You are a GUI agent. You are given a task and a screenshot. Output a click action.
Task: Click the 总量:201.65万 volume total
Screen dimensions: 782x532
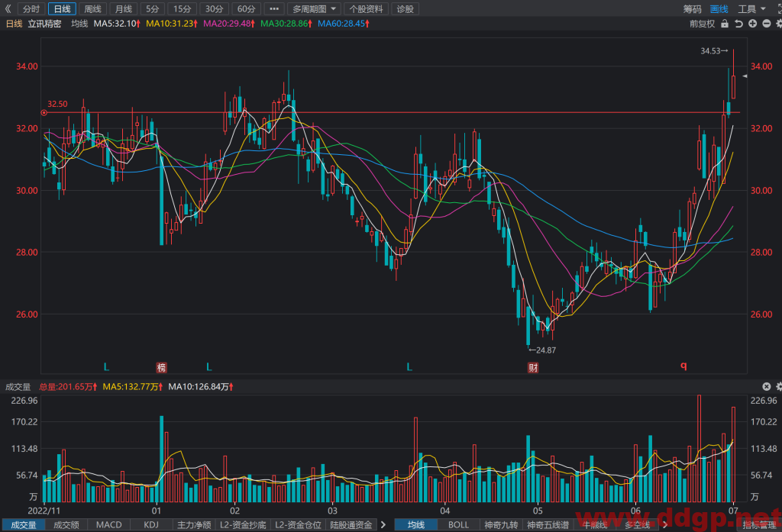point(68,386)
